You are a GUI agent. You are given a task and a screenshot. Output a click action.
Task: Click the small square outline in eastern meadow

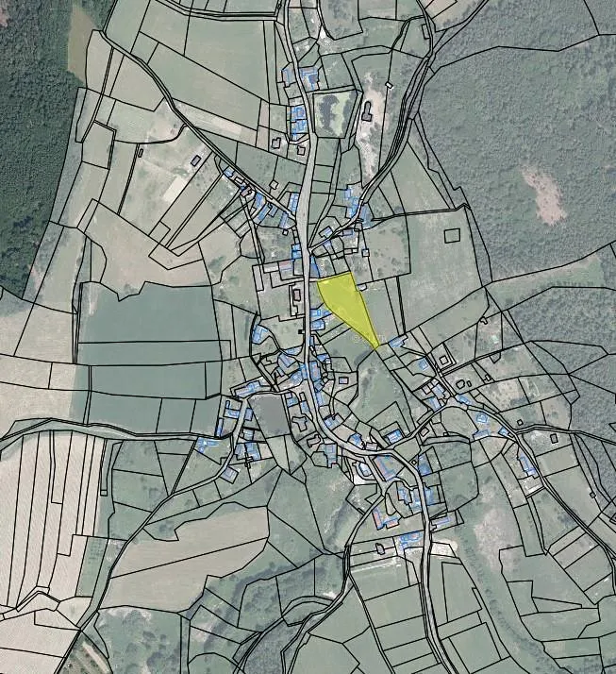453,235
